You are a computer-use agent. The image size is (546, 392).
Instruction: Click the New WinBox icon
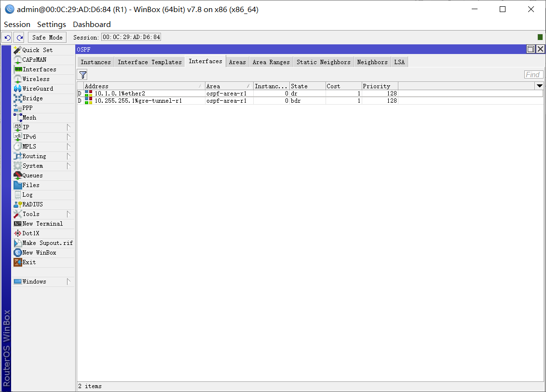coord(17,253)
